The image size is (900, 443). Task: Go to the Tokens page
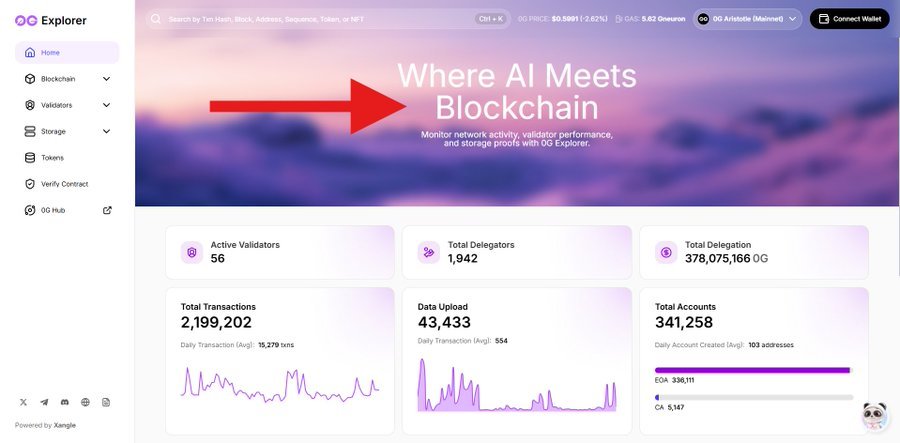52,158
